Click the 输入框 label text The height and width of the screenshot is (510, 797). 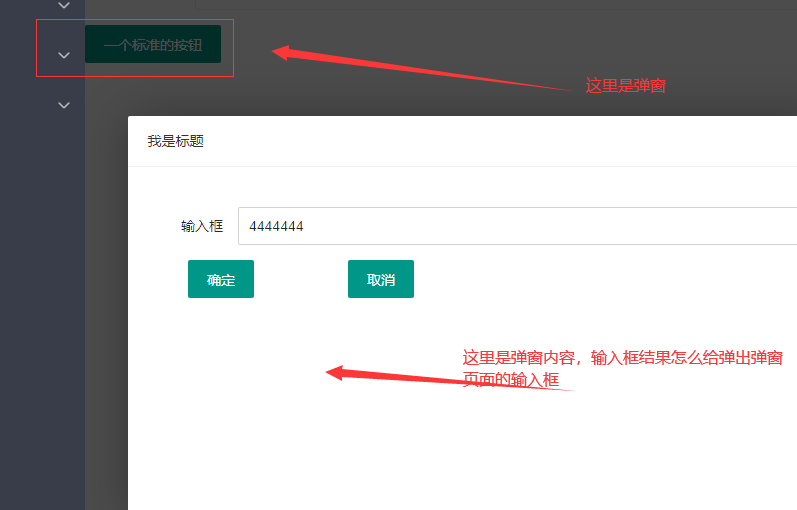point(202,226)
